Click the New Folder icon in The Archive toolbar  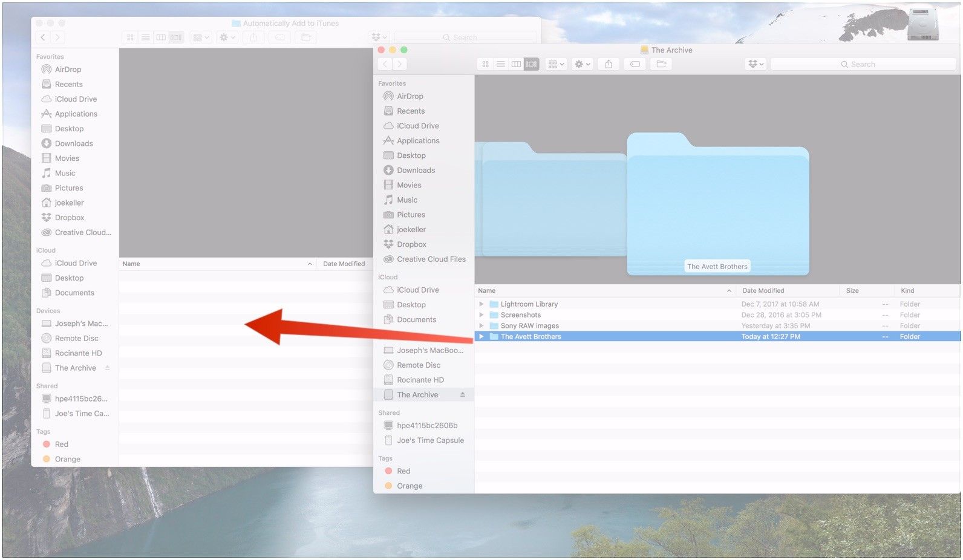pos(661,64)
